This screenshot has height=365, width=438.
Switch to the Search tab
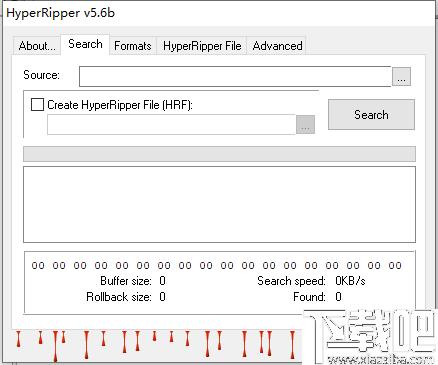pyautogui.click(x=85, y=44)
